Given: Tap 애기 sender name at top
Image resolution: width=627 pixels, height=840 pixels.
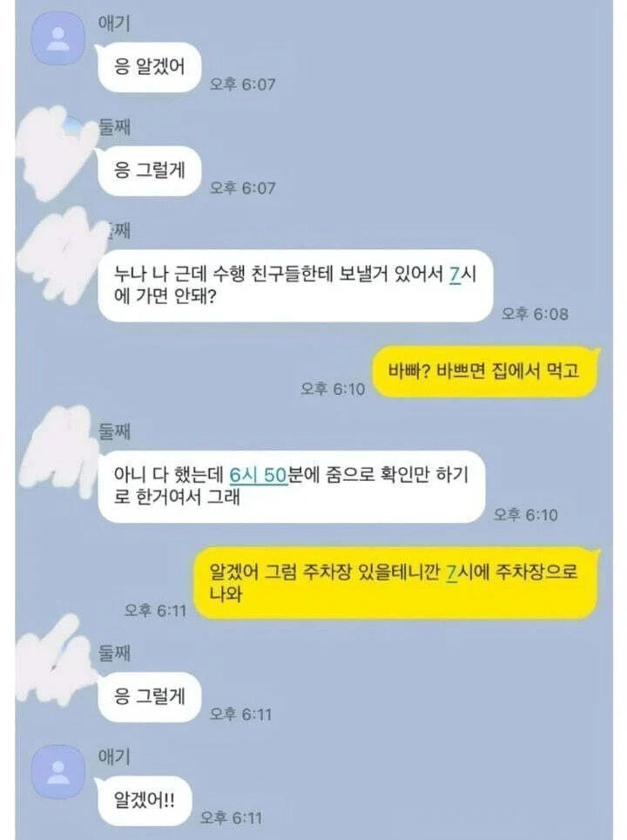Looking at the screenshot, I should coord(113,24).
